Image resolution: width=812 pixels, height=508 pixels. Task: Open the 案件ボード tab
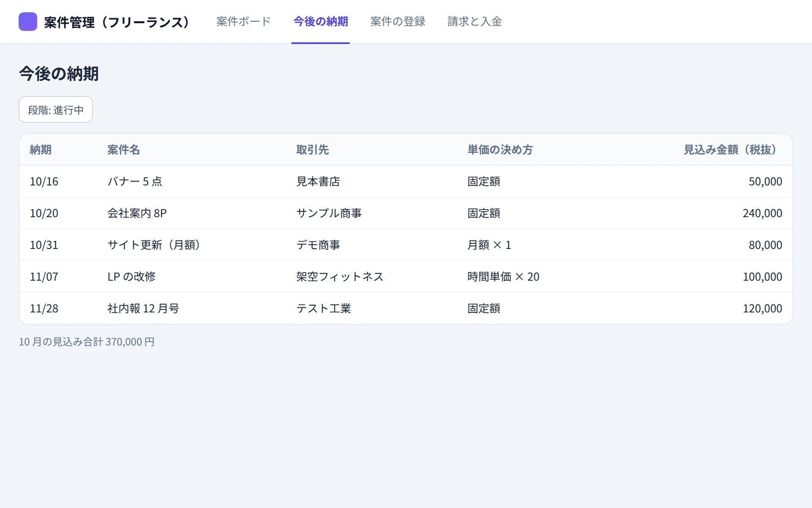243,22
